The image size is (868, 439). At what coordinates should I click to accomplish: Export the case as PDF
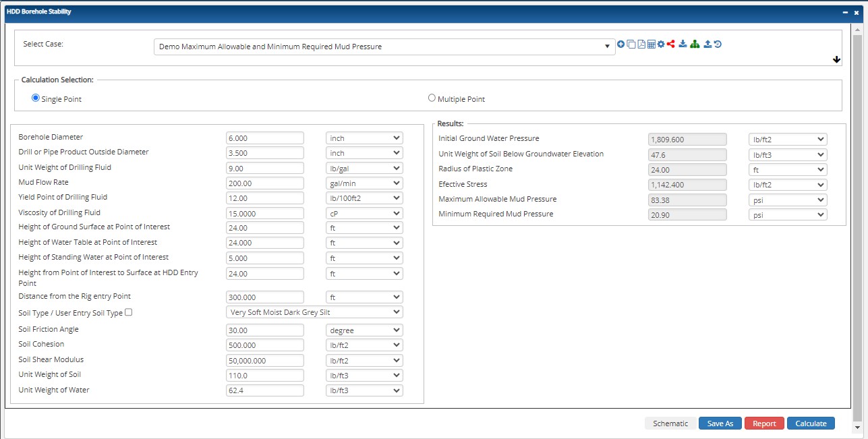pos(641,44)
